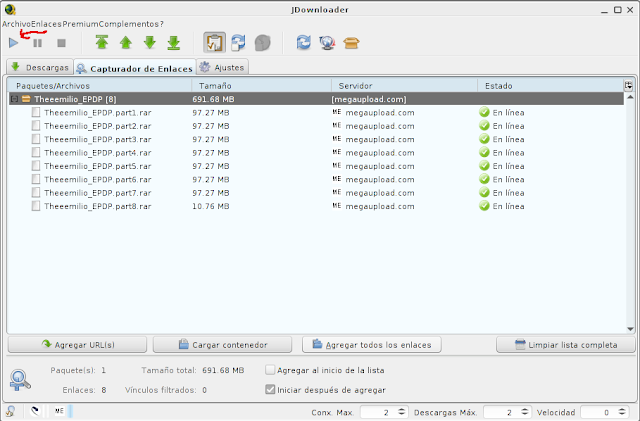This screenshot has height=421, width=640.
Task: Click the Descargas Máx. value field
Action: [501, 412]
